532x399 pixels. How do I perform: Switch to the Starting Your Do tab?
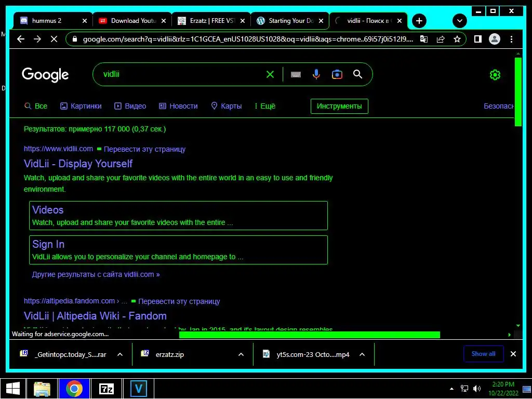(291, 21)
